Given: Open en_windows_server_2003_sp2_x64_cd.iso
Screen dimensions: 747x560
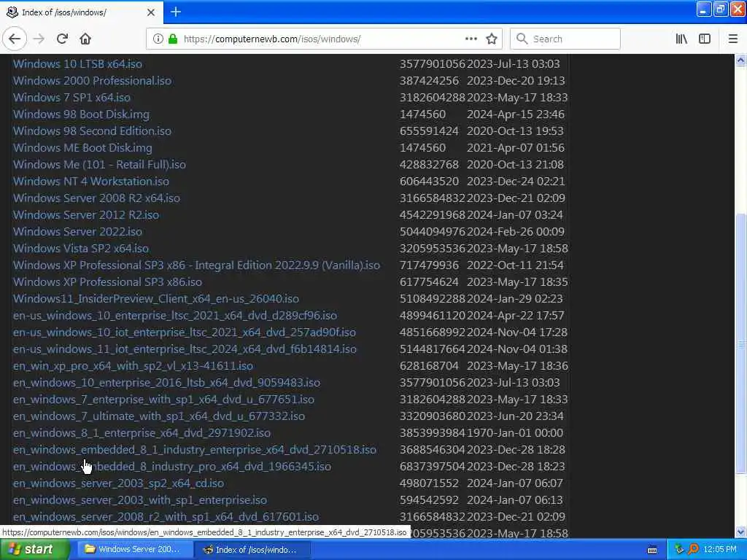Looking at the screenshot, I should click(x=118, y=483).
